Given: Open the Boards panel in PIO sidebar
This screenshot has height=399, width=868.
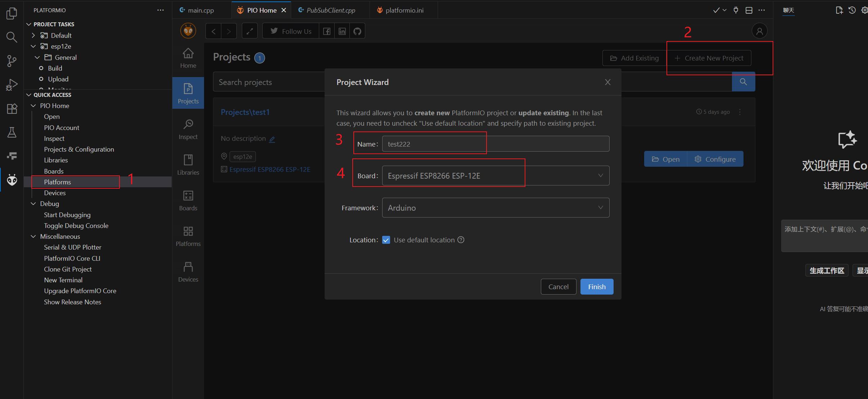Looking at the screenshot, I should tap(188, 200).
